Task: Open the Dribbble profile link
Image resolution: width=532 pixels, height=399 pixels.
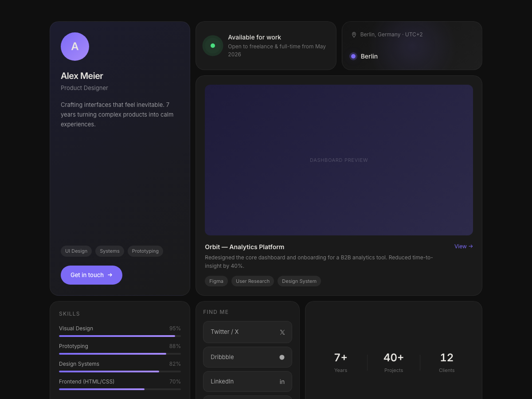Action: (x=247, y=357)
